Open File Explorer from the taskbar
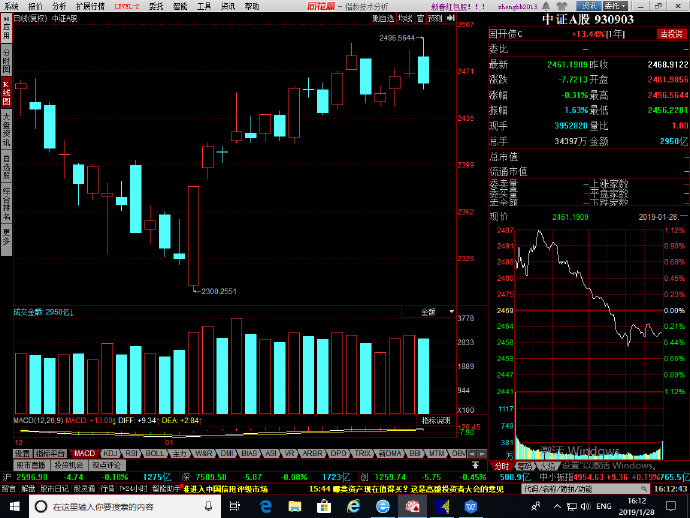Image resolution: width=690 pixels, height=518 pixels. point(294,507)
